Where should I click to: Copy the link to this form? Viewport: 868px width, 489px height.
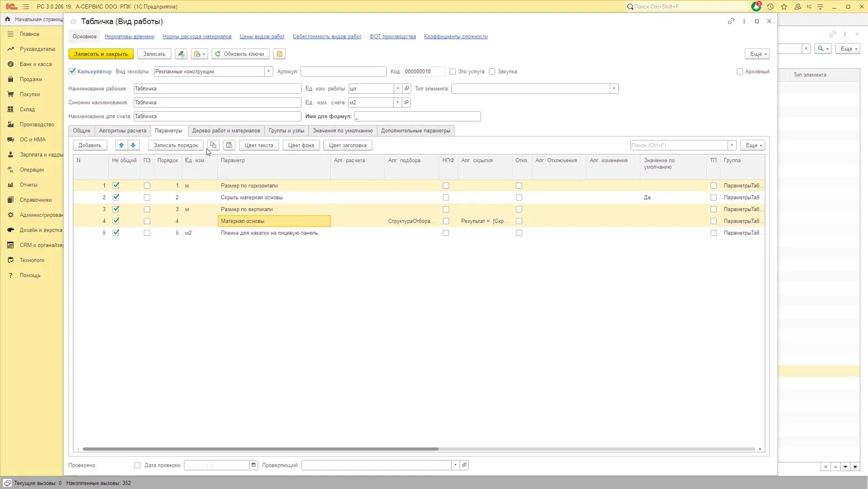(731, 21)
